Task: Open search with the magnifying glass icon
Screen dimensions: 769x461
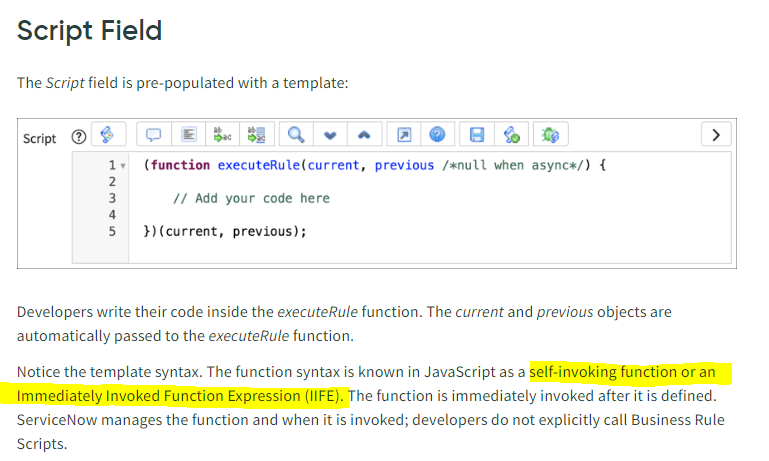Action: pos(297,135)
